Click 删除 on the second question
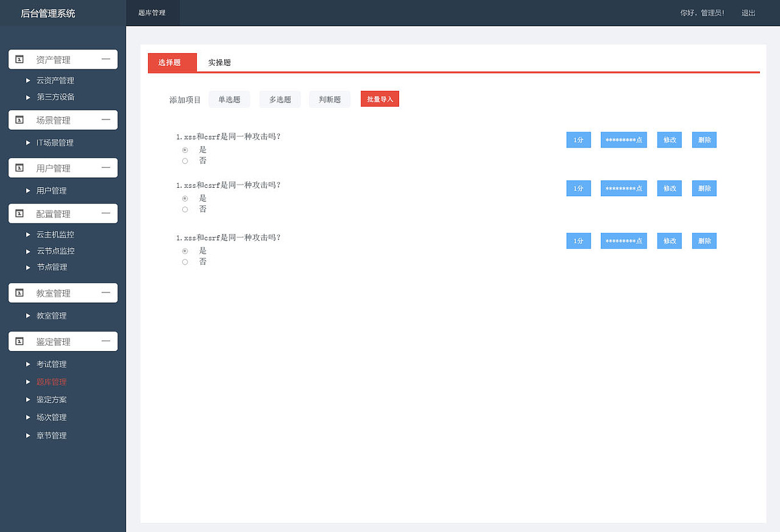Image resolution: width=780 pixels, height=532 pixels. (704, 188)
